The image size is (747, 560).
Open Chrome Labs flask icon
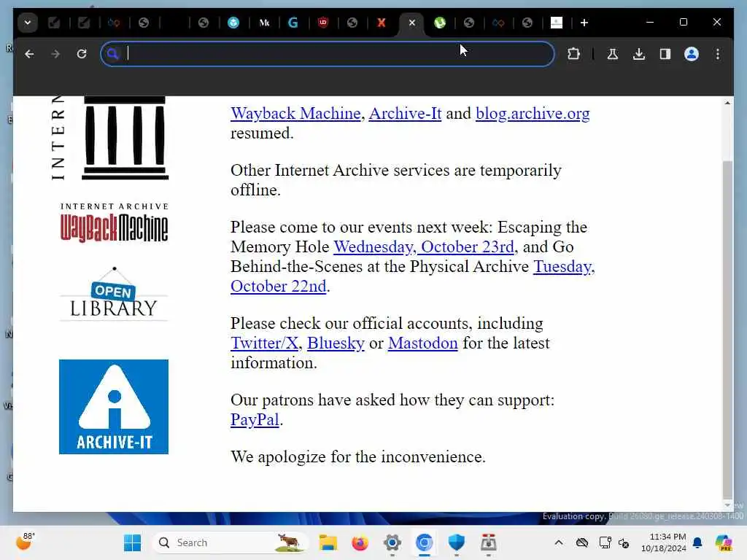click(613, 54)
